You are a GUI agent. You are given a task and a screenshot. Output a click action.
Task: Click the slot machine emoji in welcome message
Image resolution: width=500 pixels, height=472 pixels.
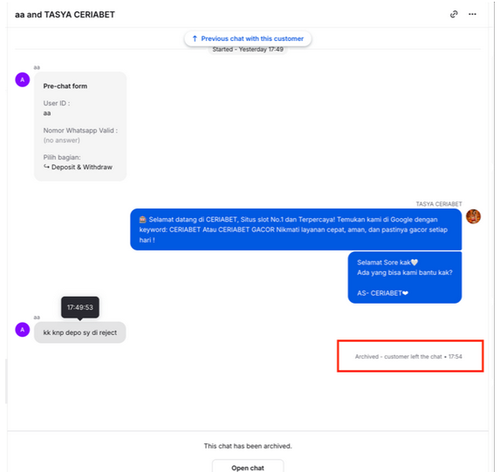(x=143, y=219)
